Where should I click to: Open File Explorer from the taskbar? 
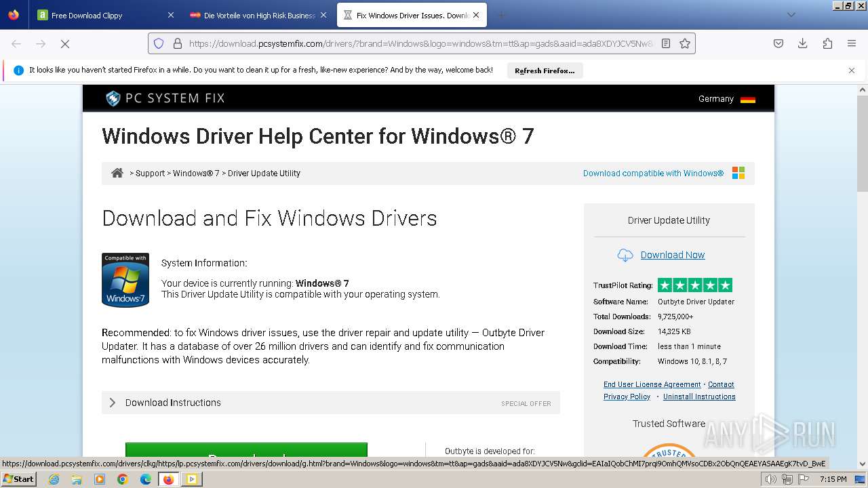[77, 479]
